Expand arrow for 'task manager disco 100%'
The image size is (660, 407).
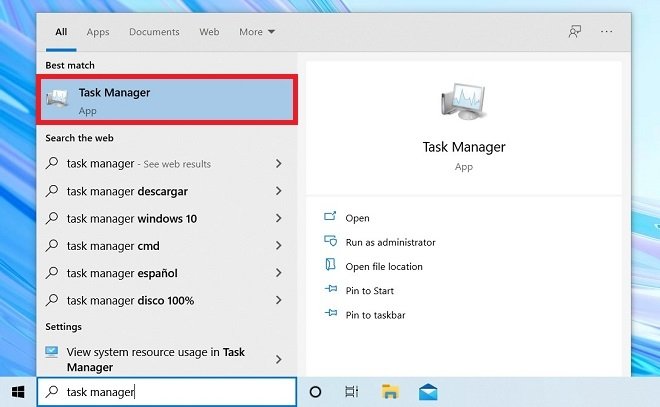pyautogui.click(x=279, y=301)
